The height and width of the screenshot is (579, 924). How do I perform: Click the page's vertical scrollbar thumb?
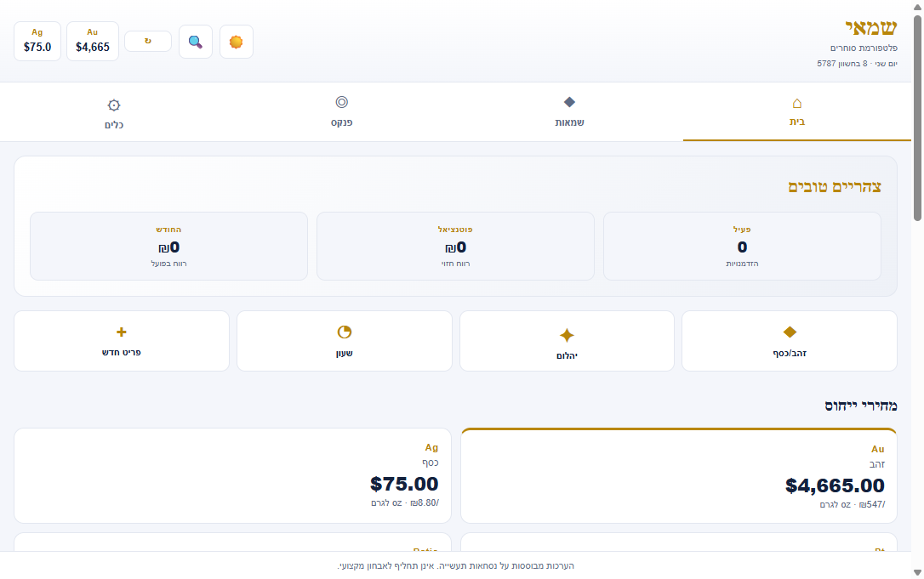[917, 118]
